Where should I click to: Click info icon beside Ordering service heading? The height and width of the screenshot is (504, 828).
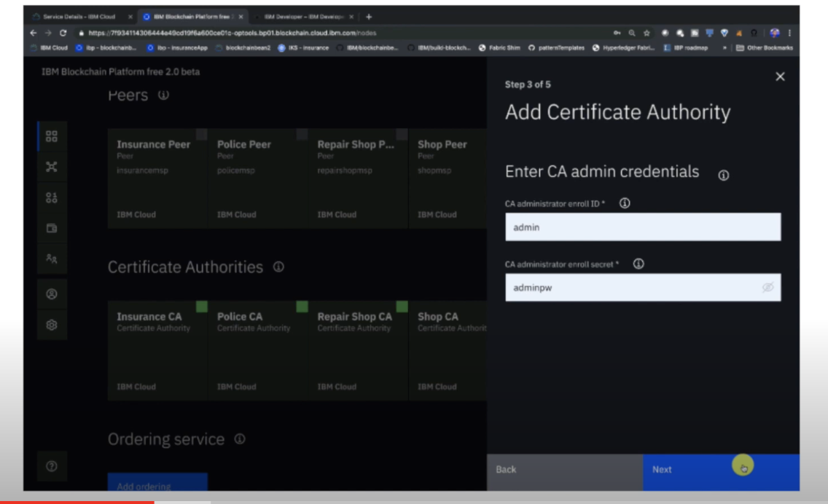click(x=240, y=438)
